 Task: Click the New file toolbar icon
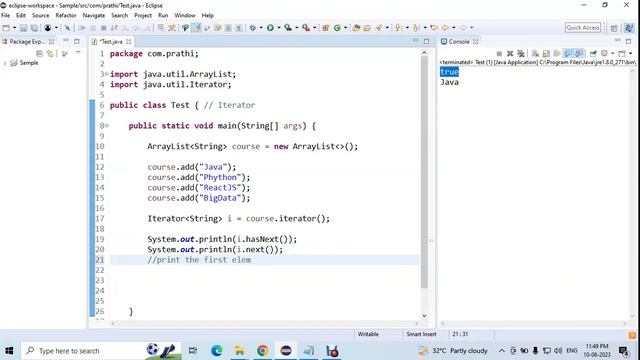click(x=6, y=28)
